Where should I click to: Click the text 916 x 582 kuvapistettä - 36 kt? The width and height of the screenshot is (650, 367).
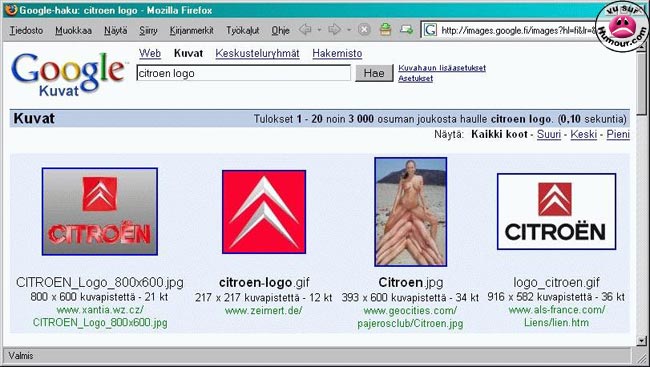pyautogui.click(x=556, y=297)
